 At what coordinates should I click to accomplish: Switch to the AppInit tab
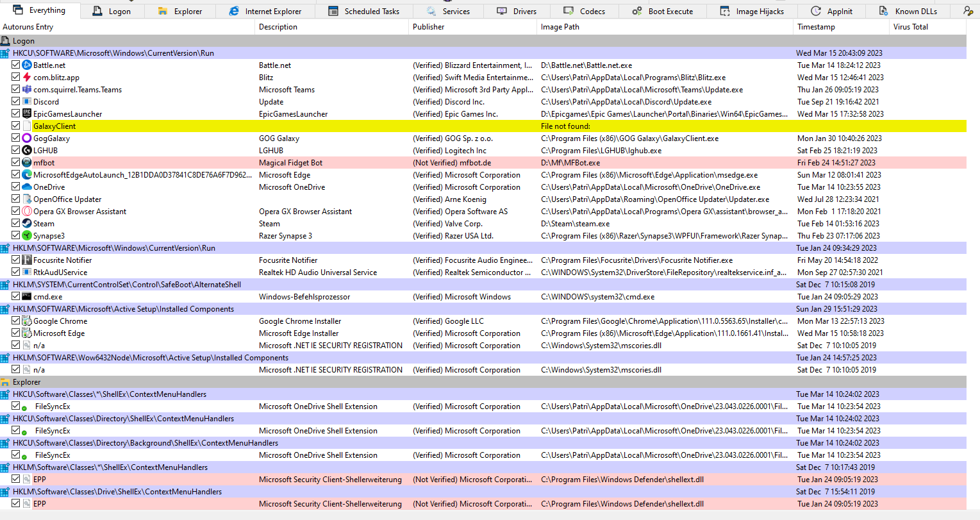point(831,11)
